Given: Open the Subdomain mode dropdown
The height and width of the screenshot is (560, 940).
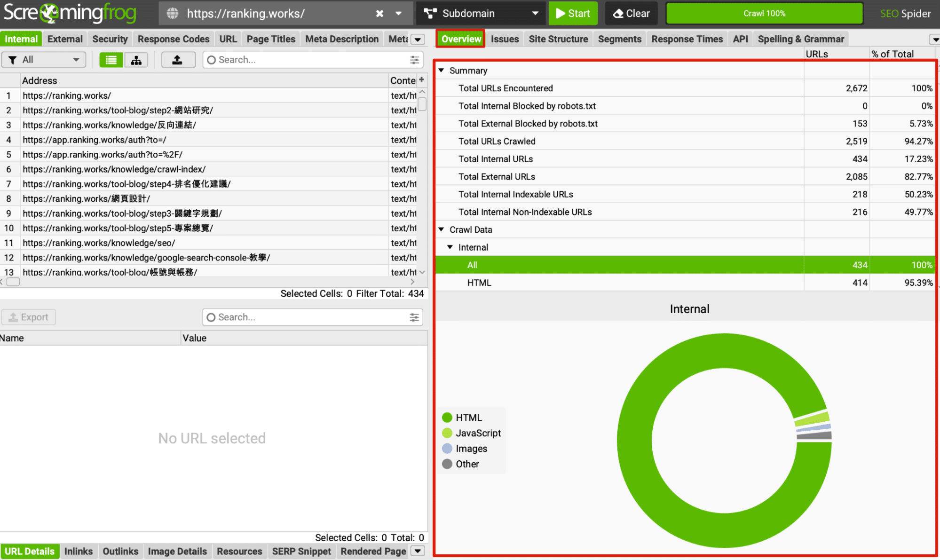Looking at the screenshot, I should (480, 14).
